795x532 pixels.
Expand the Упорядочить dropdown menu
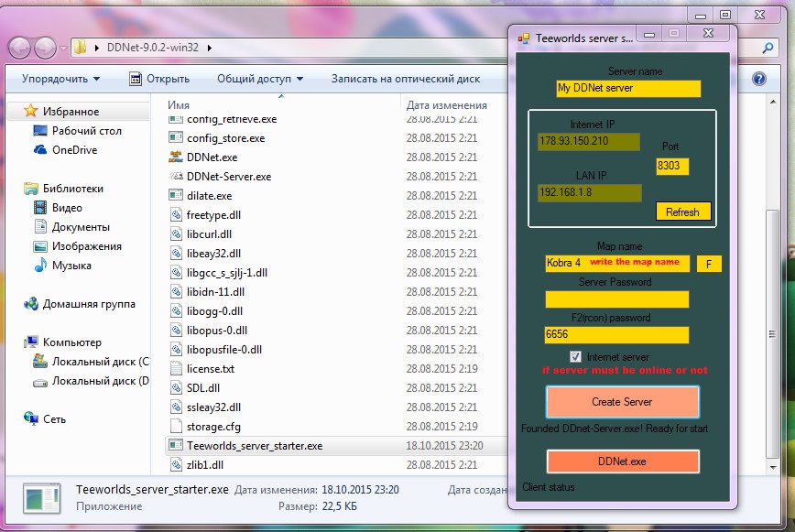[x=61, y=79]
